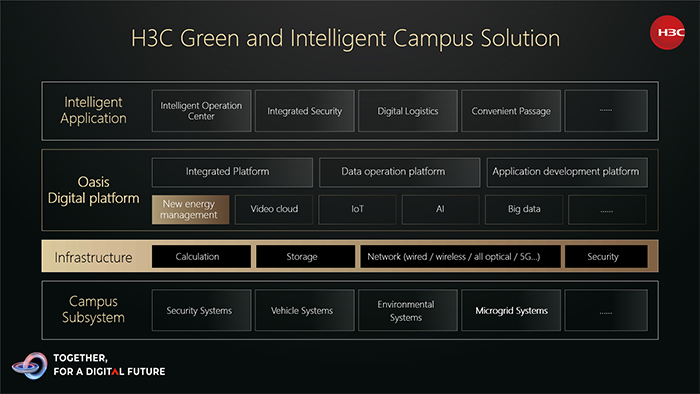Select the Environmental Systems box
700x394 pixels.
pyautogui.click(x=408, y=310)
